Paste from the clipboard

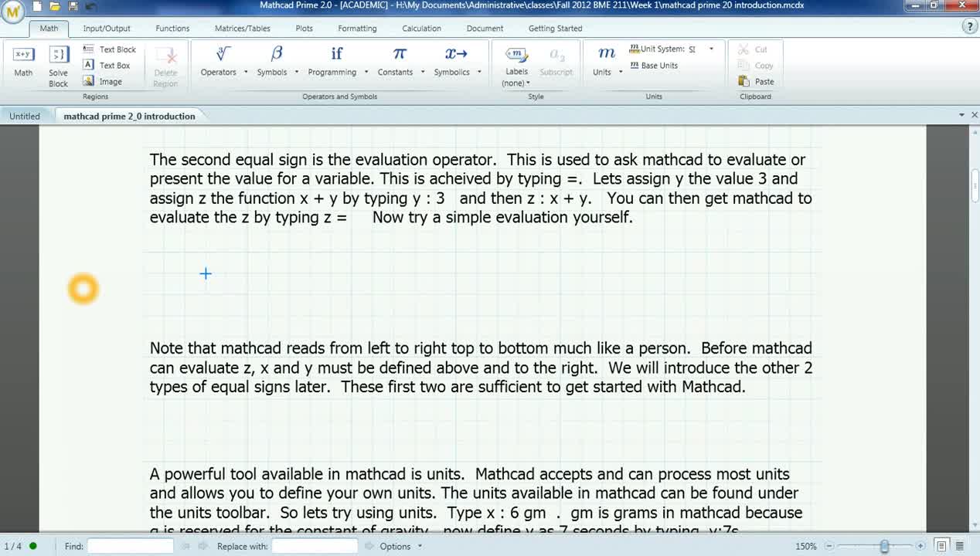click(x=755, y=81)
